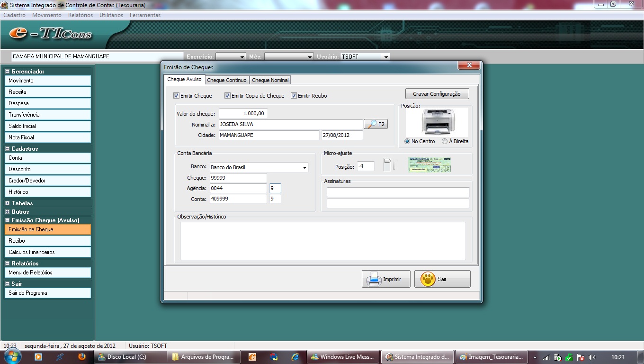The height and width of the screenshot is (364, 644).
Task: Disable the Emitir Recibo checkbox
Action: (x=294, y=96)
